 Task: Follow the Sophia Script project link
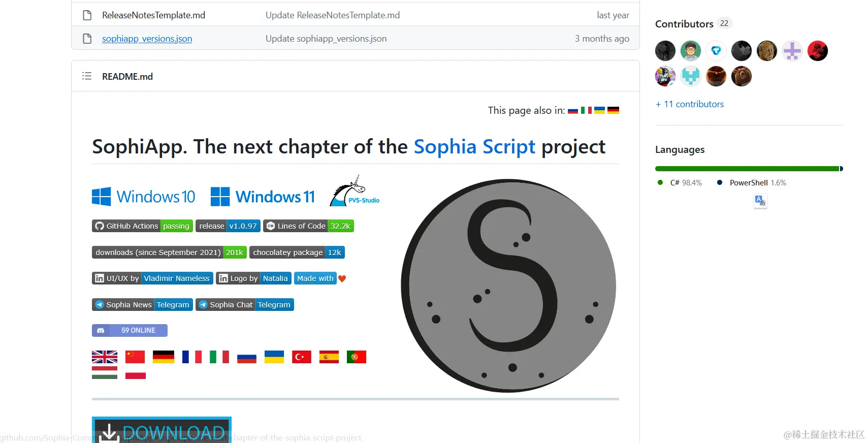tap(474, 147)
